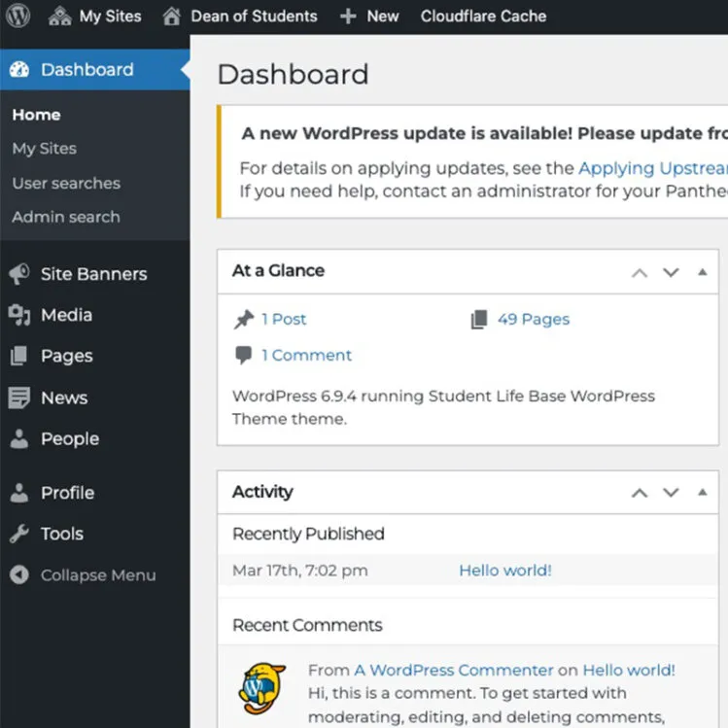Open User searches submenu item
Image resolution: width=728 pixels, height=728 pixels.
coord(66,184)
